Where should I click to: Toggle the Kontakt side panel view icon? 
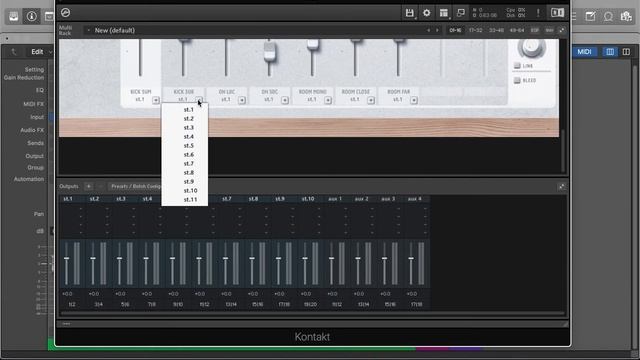tap(557, 13)
